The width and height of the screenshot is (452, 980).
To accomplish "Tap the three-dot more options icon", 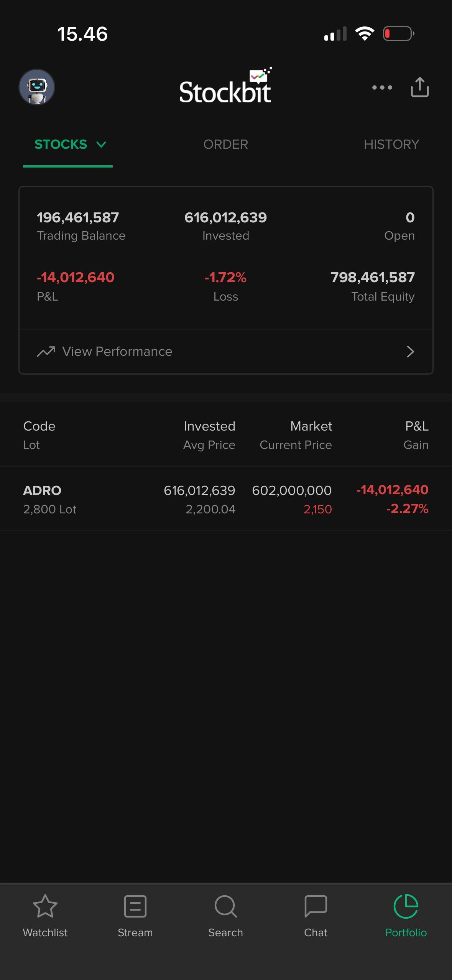I will [x=382, y=87].
